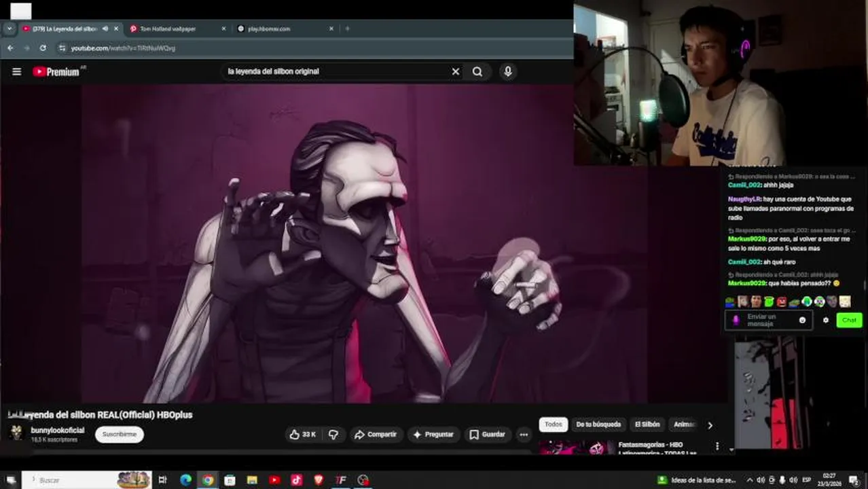Open more actions three-dot menu under video
Screen dimensions: 868x489
click(x=523, y=435)
